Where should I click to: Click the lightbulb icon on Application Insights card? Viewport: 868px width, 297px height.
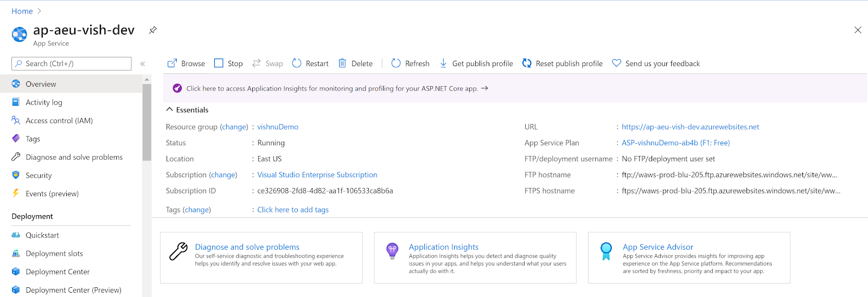(392, 251)
